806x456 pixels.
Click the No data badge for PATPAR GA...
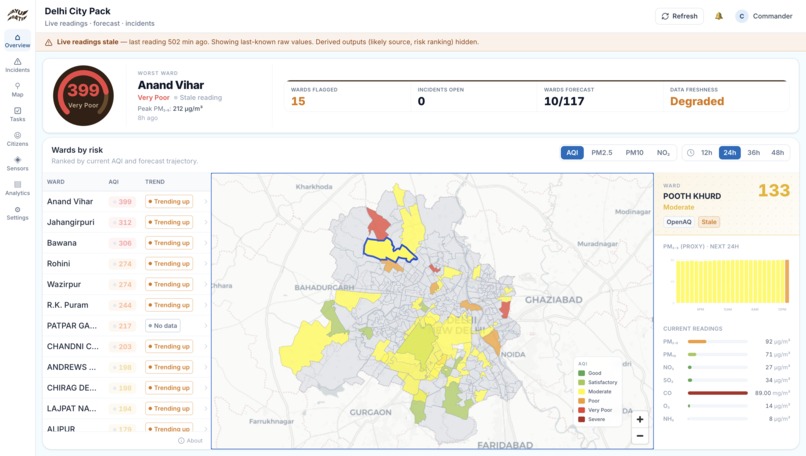(x=162, y=325)
